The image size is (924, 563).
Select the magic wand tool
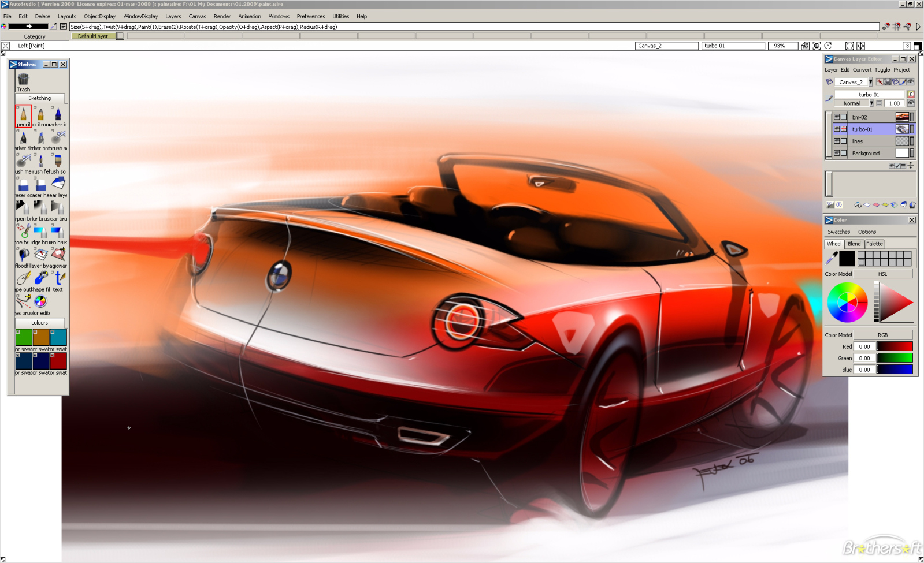pos(58,256)
